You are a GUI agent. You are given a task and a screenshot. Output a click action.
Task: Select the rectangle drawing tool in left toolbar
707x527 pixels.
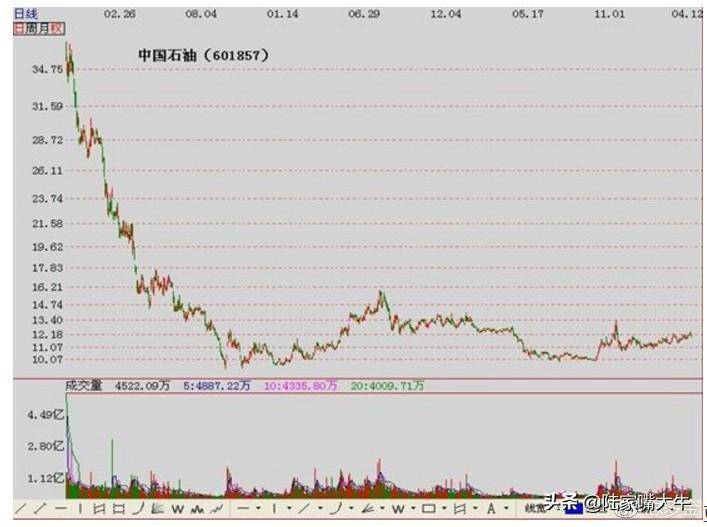[119, 509]
